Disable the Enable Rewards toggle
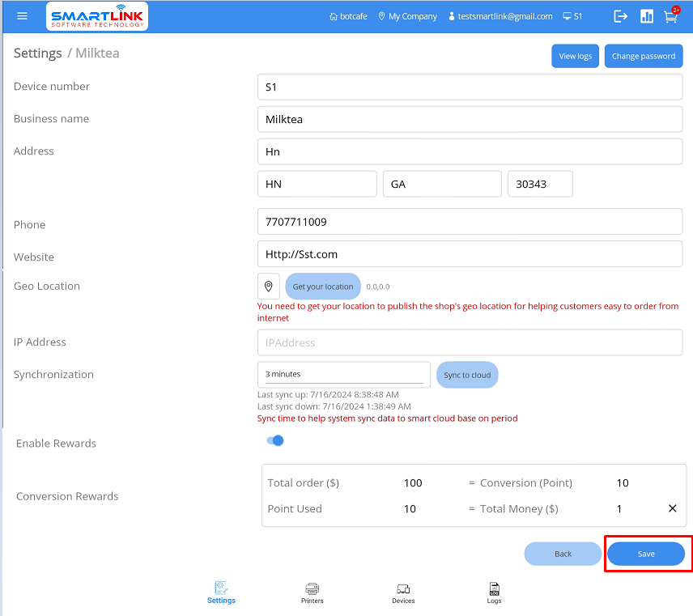693x616 pixels. pos(275,441)
